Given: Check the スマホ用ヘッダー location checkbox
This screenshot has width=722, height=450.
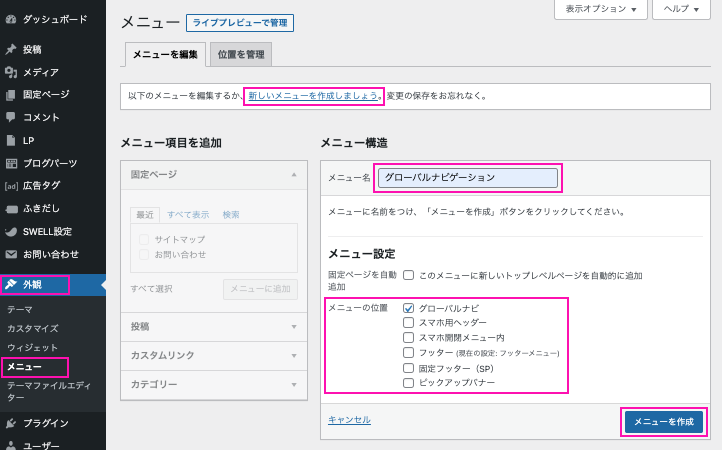Looking at the screenshot, I should [x=408, y=322].
